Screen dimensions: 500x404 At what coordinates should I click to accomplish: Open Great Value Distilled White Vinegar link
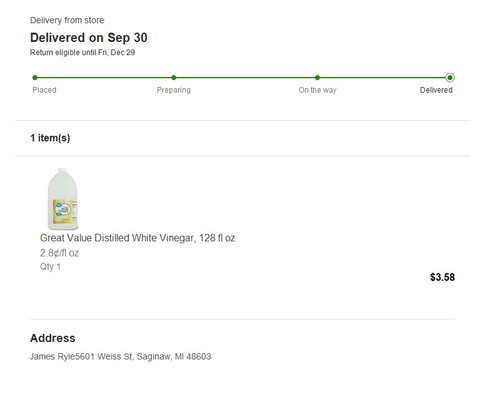coord(137,238)
